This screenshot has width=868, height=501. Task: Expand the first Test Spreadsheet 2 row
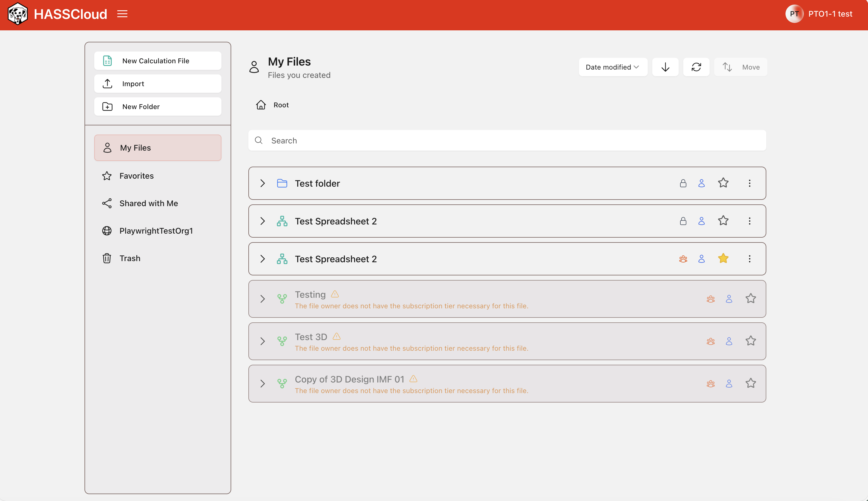click(x=262, y=221)
